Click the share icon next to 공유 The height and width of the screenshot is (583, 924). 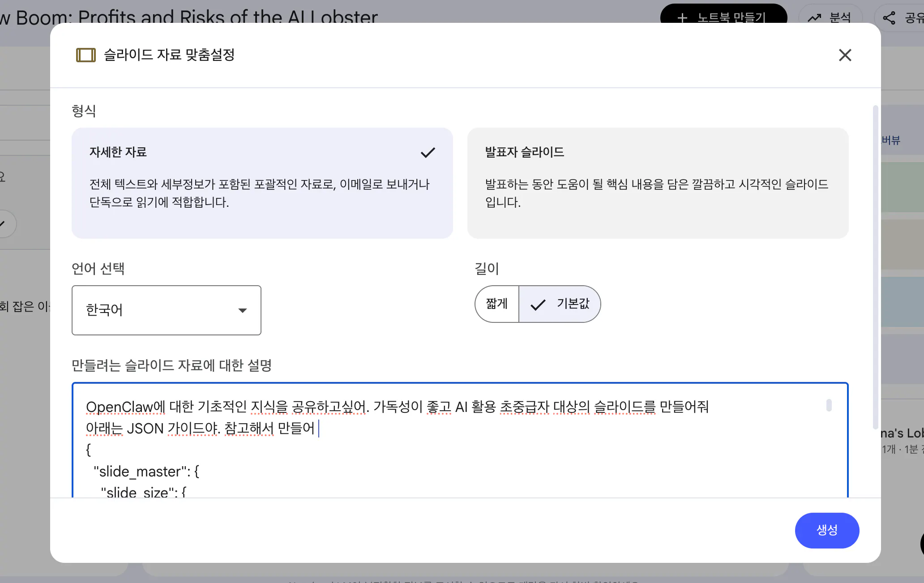point(889,17)
